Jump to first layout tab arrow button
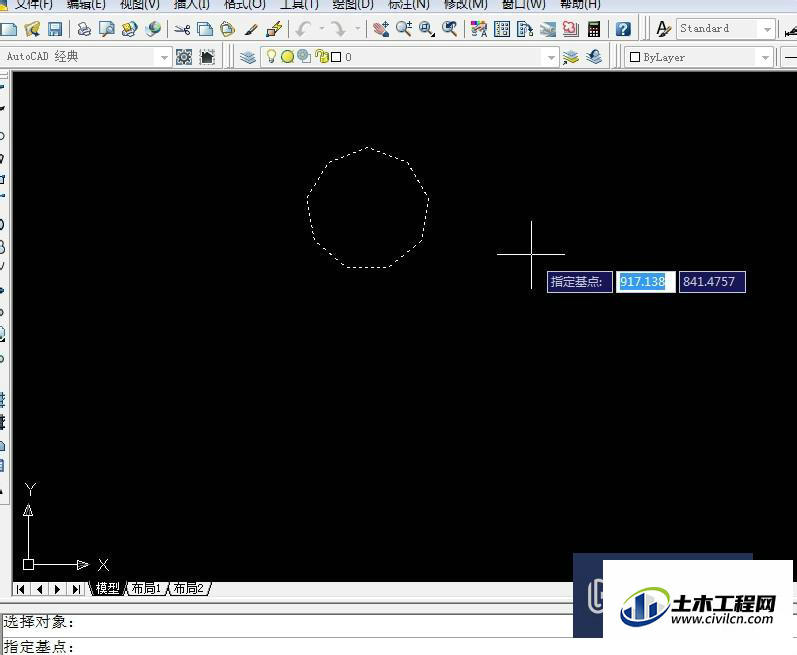The width and height of the screenshot is (797, 655). pyautogui.click(x=20, y=589)
